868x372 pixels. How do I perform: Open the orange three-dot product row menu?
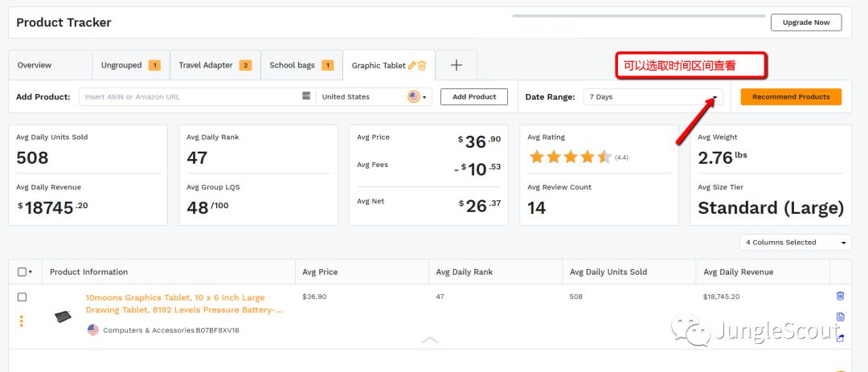point(21,321)
